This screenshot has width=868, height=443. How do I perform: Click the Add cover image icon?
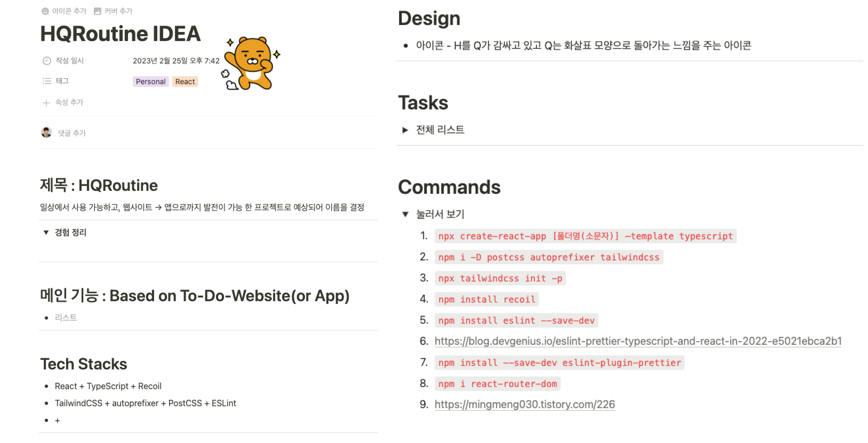97,11
